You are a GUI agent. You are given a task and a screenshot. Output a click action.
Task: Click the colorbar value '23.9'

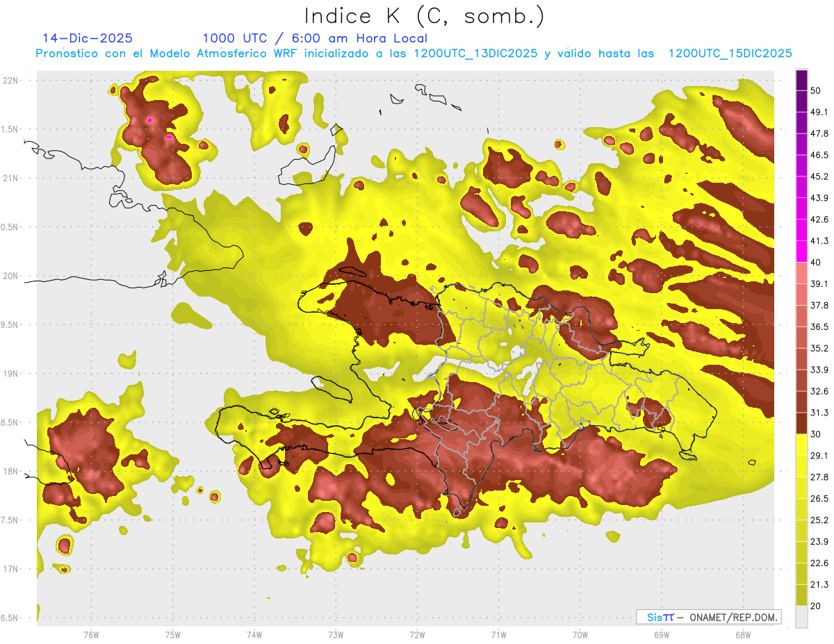click(x=819, y=542)
